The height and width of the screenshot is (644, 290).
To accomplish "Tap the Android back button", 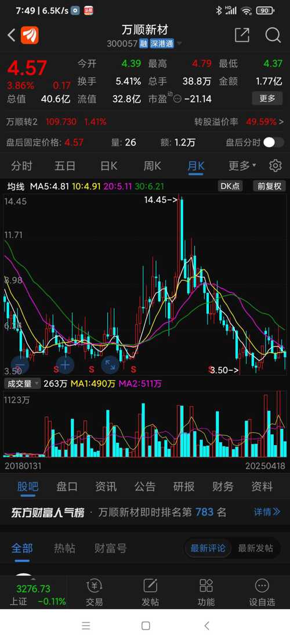I will tap(206, 625).
